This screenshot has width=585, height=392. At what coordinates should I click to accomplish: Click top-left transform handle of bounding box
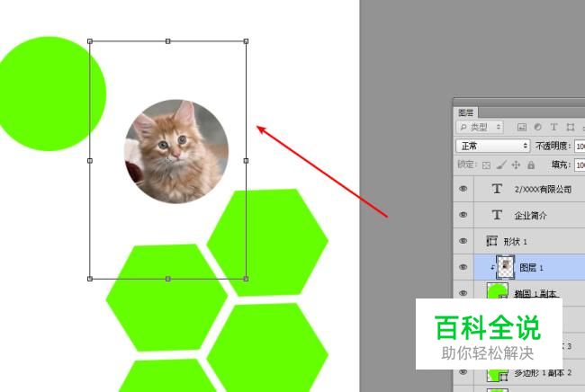[90, 41]
